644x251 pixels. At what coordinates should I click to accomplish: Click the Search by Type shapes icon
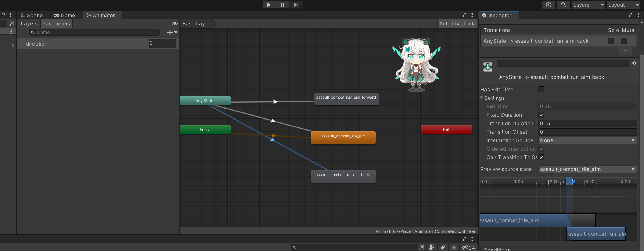coord(432,248)
